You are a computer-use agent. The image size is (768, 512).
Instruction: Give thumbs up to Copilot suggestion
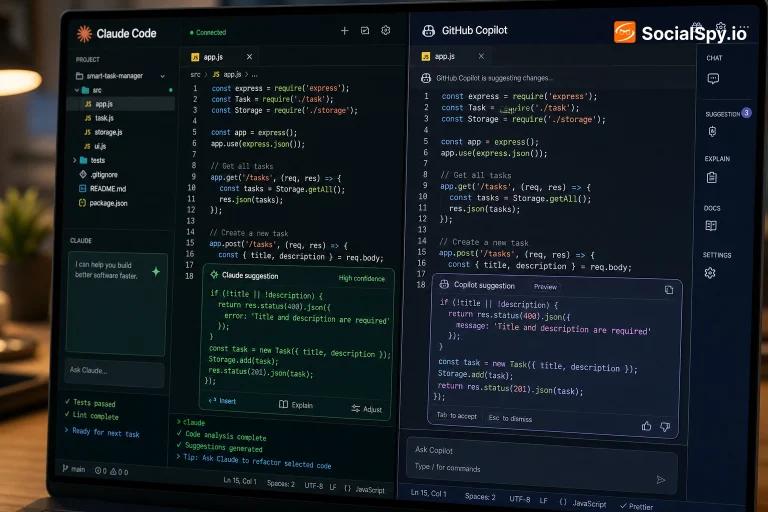647,426
